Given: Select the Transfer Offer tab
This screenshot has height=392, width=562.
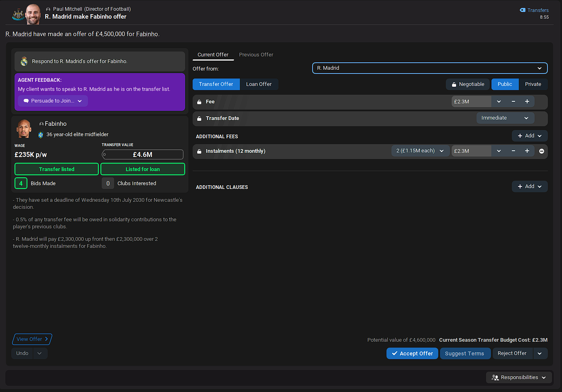Looking at the screenshot, I should pyautogui.click(x=216, y=84).
